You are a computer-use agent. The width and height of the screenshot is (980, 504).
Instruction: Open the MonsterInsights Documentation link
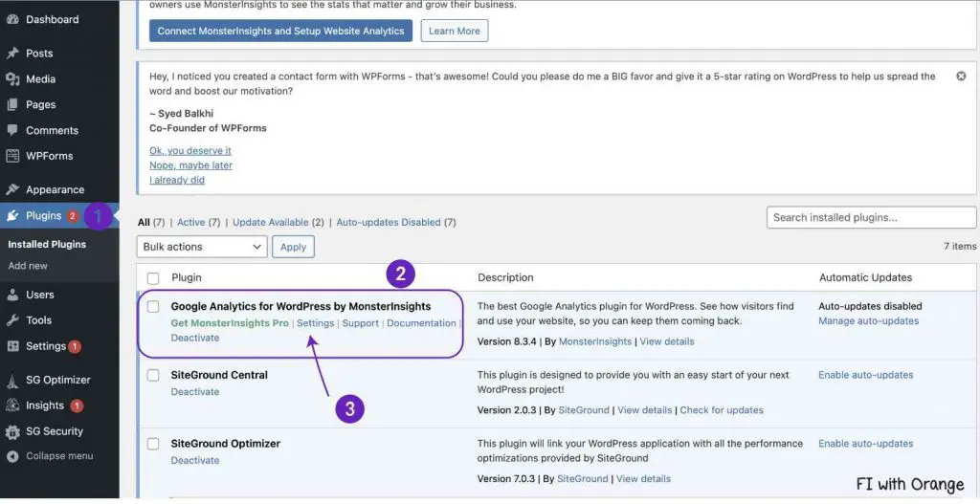point(421,323)
